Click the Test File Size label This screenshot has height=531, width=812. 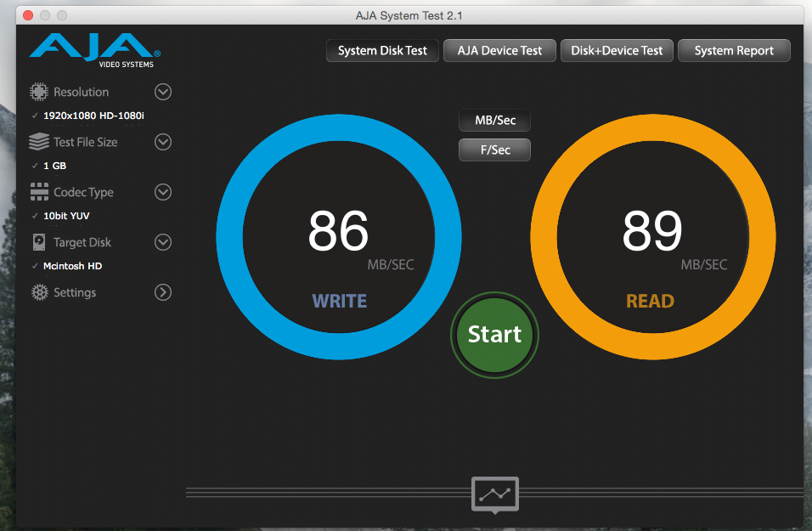86,142
